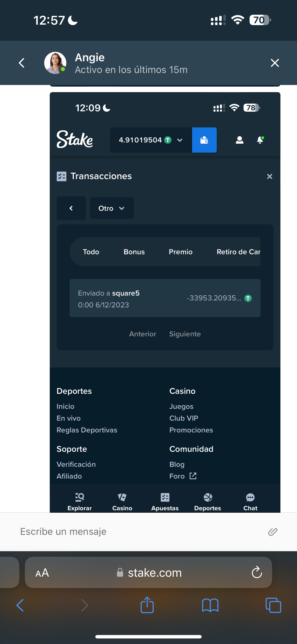Screen dimensions: 297x644
Task: Click the Anterior pagination button
Action: 143,334
